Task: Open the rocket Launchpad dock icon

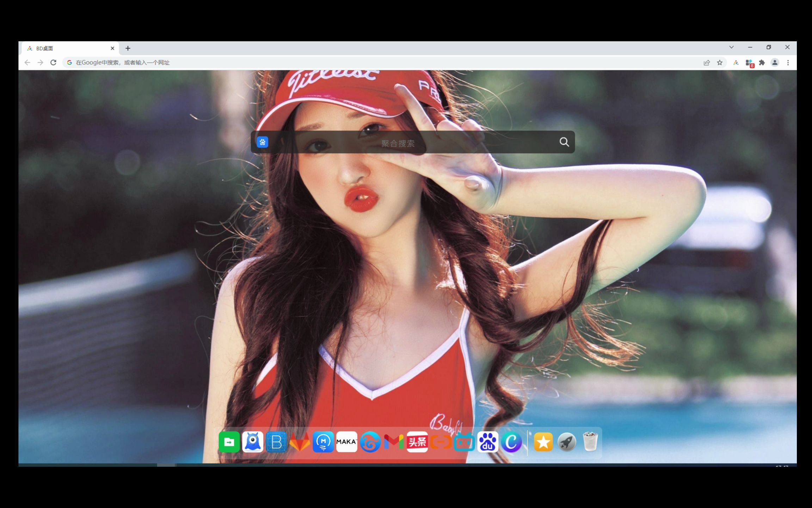Action: [x=567, y=442]
